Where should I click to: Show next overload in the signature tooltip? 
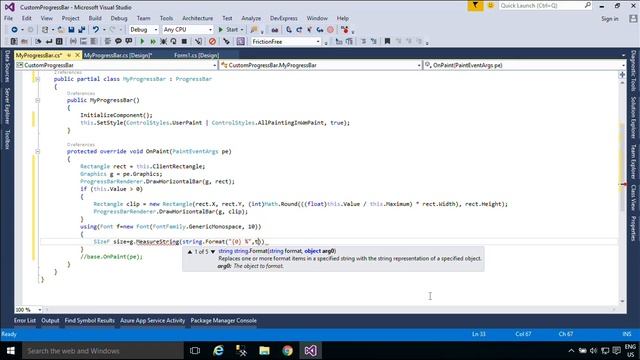[x=213, y=252]
